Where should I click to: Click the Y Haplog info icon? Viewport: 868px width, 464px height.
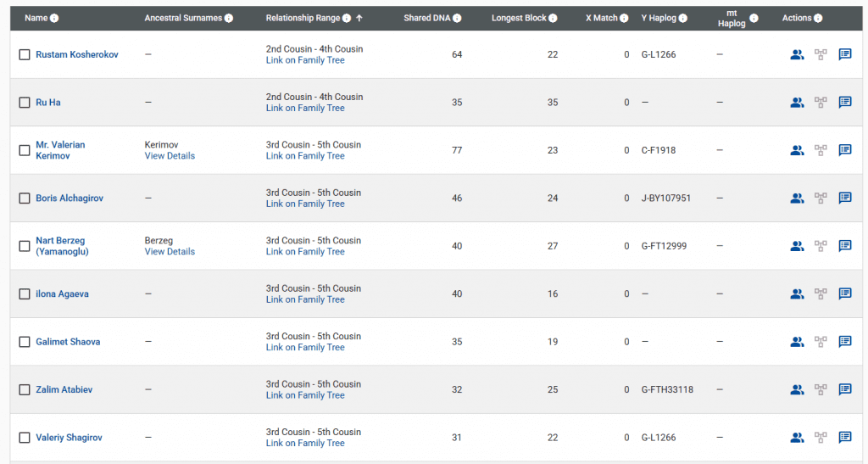click(683, 19)
